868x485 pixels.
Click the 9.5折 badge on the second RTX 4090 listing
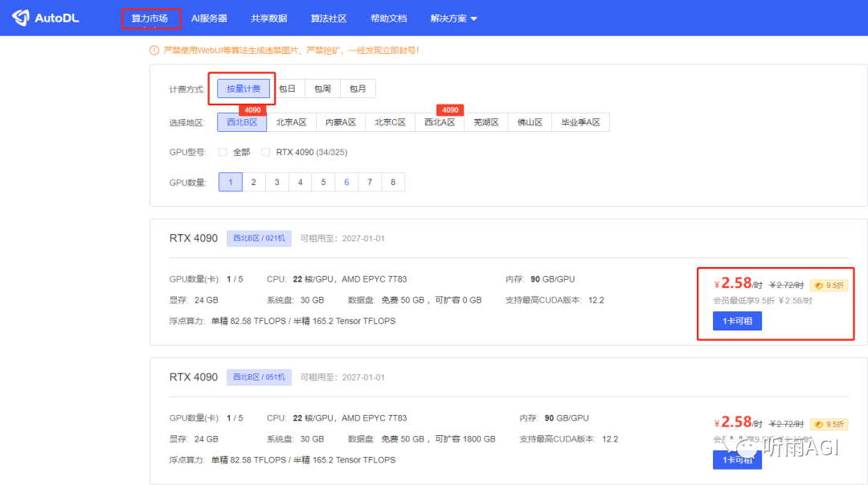click(829, 422)
